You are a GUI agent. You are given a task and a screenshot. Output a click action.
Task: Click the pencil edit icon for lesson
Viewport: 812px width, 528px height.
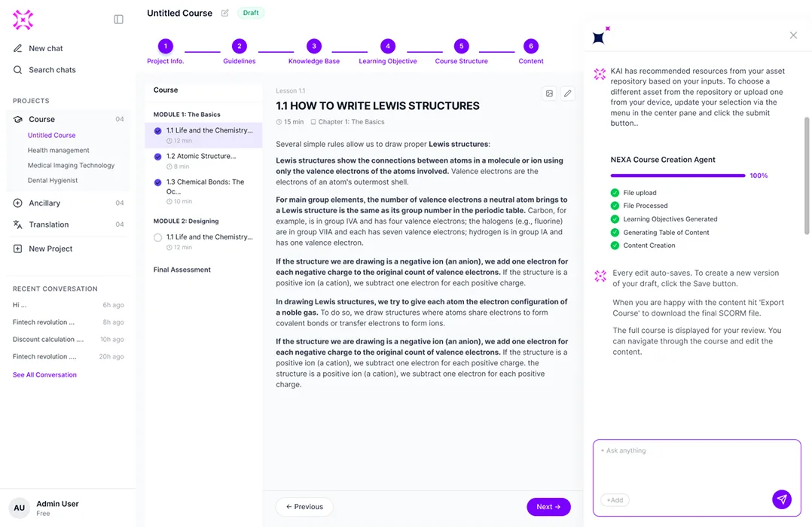tap(568, 93)
